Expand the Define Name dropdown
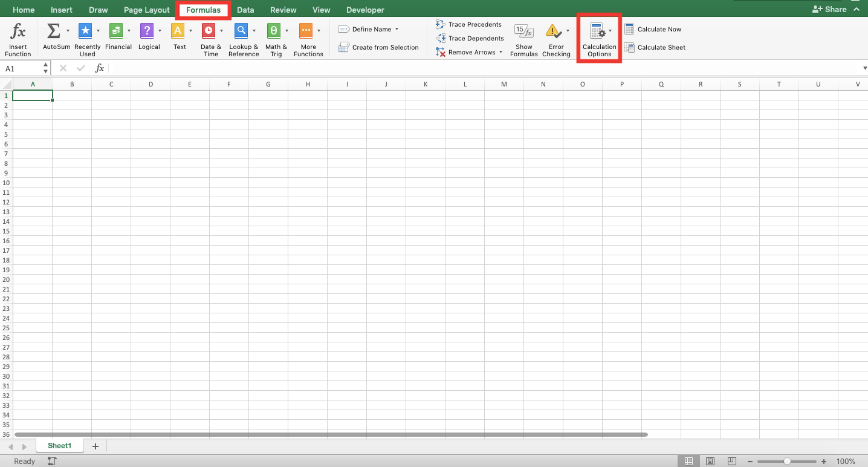The height and width of the screenshot is (467, 868). 397,28
